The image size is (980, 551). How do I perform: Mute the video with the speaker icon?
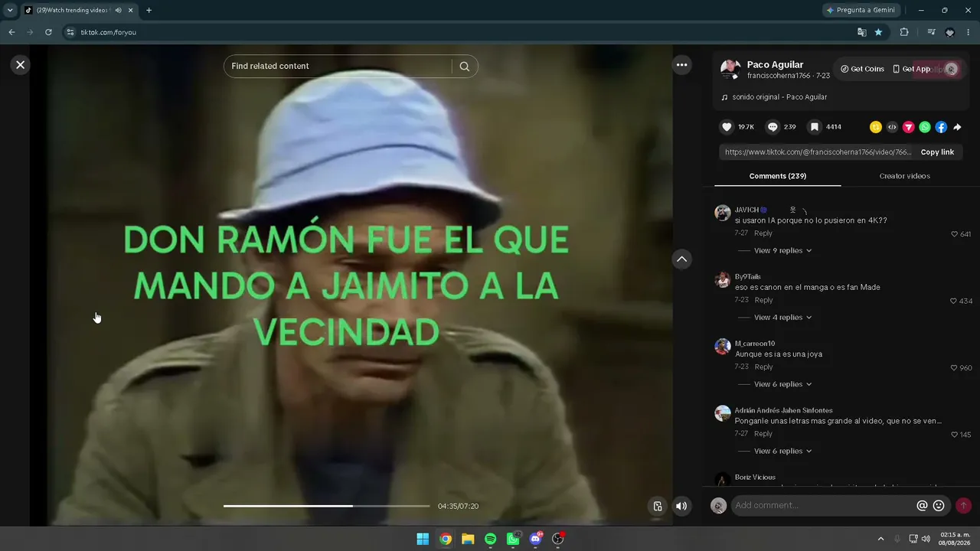(681, 506)
